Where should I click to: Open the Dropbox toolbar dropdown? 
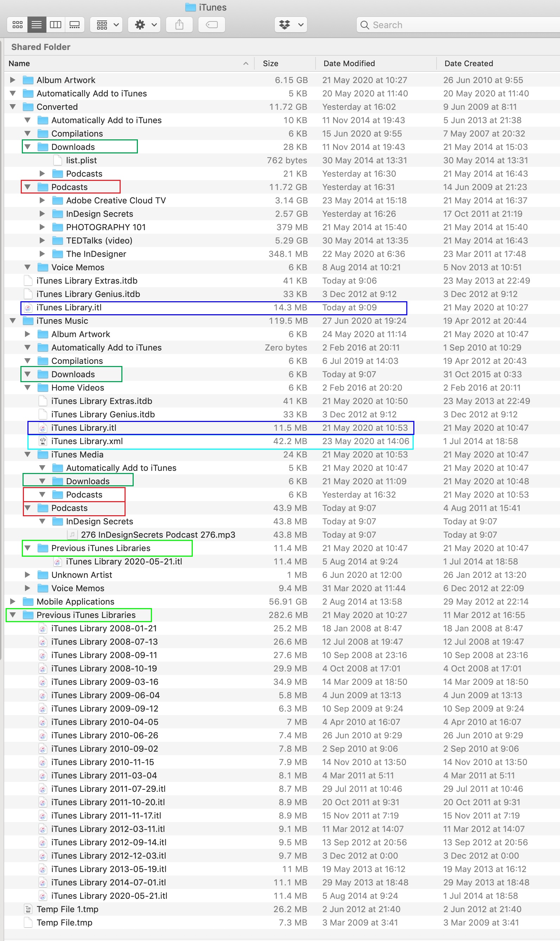pyautogui.click(x=291, y=25)
